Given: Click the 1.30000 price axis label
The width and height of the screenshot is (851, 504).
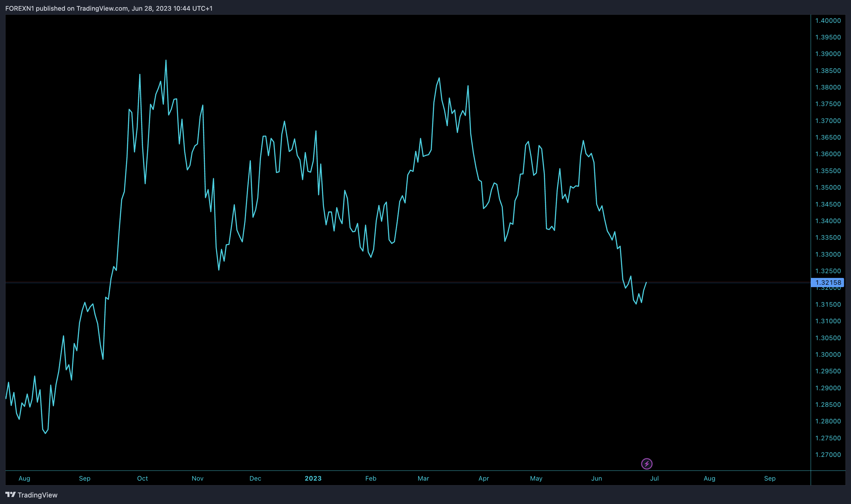Looking at the screenshot, I should 828,355.
